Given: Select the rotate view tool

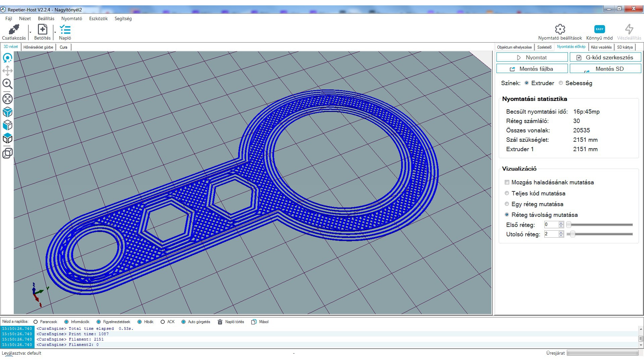Looking at the screenshot, I should [x=7, y=58].
